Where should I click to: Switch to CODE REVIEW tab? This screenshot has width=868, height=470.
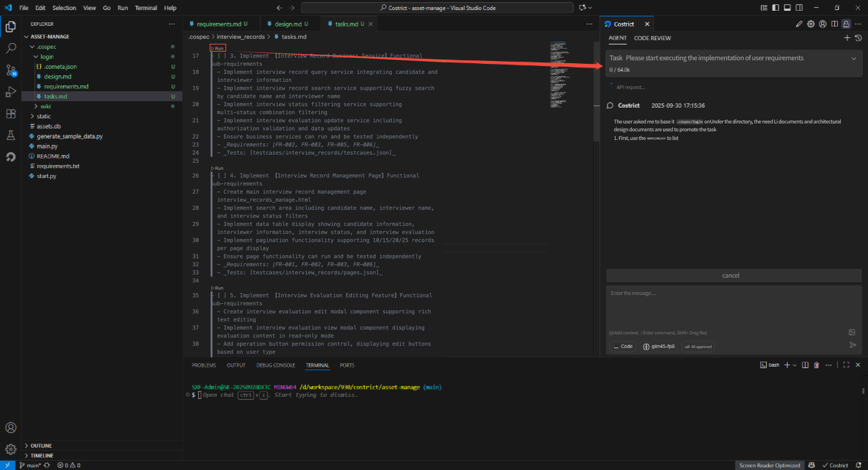652,38
